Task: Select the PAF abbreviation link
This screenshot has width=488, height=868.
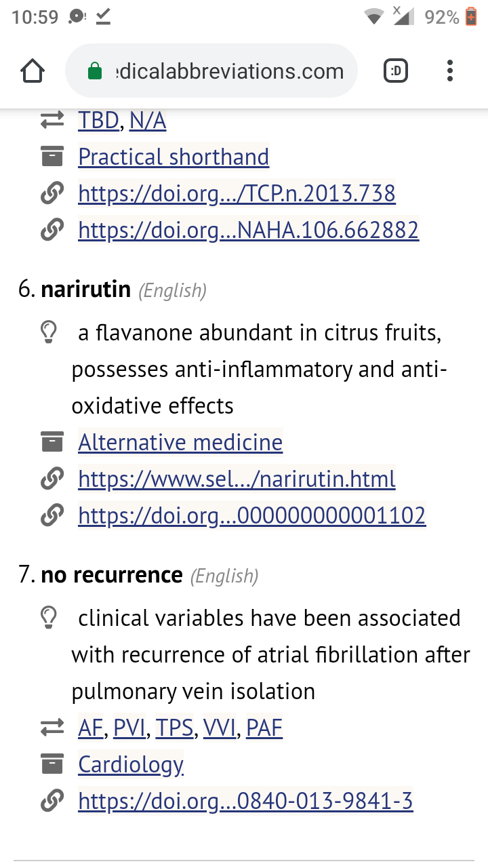Action: click(264, 728)
